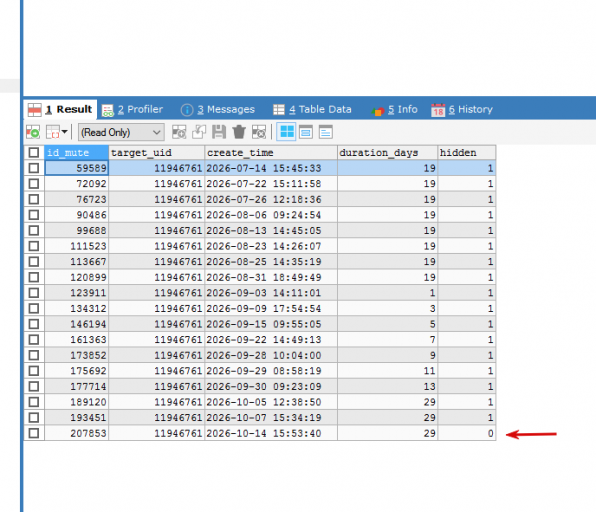
Task: Select the id_mute cell 161363
Action: (x=76, y=339)
